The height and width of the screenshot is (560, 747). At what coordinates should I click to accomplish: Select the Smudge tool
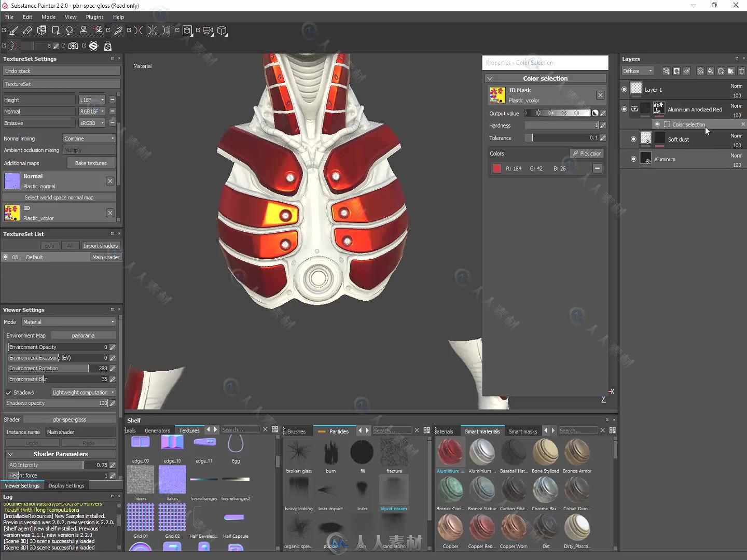pos(69,31)
